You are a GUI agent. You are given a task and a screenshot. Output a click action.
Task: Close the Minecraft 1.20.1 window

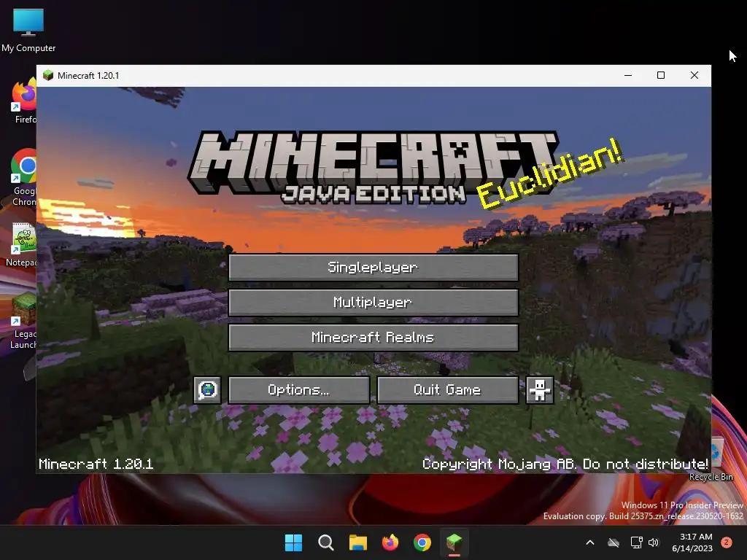[x=694, y=75]
